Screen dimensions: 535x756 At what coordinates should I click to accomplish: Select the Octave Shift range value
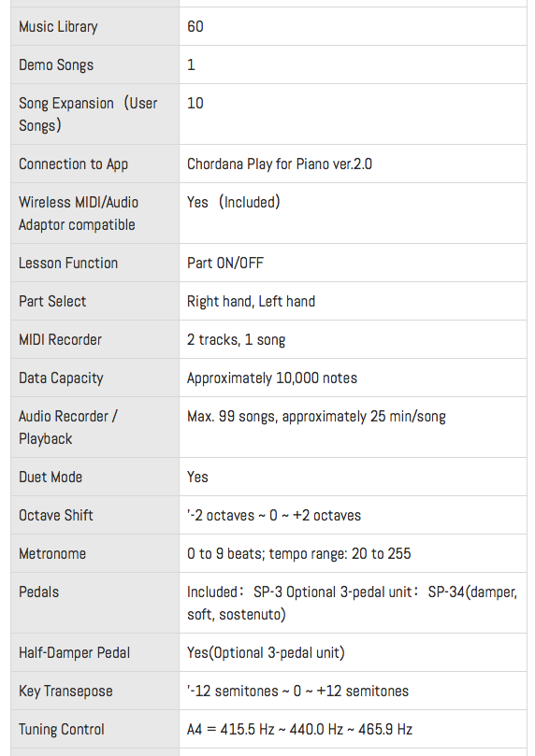(273, 516)
